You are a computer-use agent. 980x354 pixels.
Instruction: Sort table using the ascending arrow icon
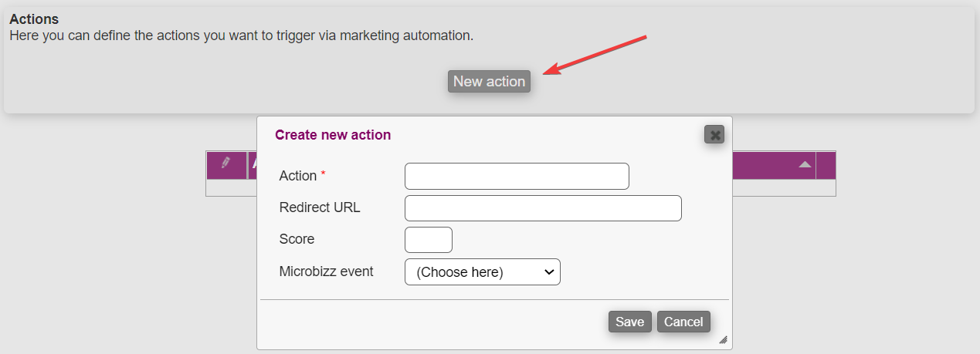pyautogui.click(x=805, y=164)
